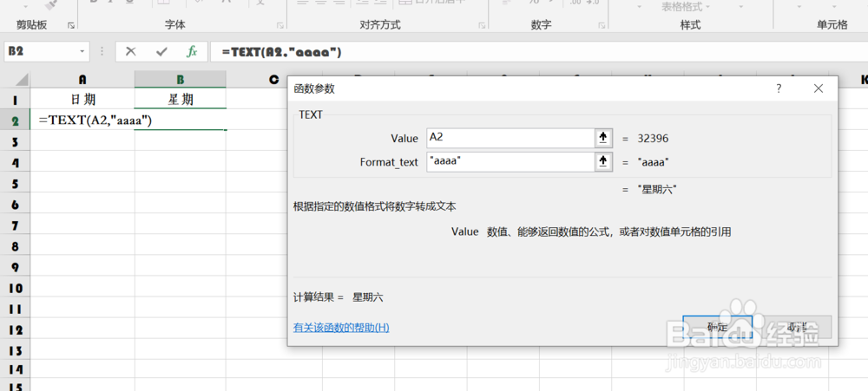The image size is (868, 391).
Task: Select row 5 header
Action: 15,184
